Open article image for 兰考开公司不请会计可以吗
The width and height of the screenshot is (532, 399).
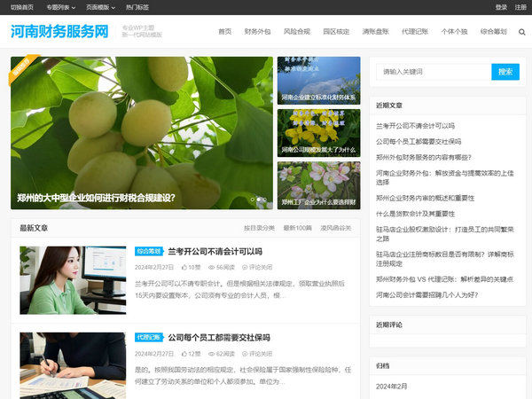click(73, 280)
